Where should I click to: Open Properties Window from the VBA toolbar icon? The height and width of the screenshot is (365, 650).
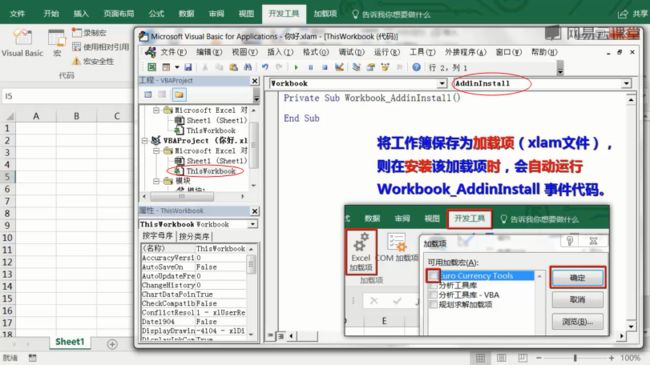[371, 67]
